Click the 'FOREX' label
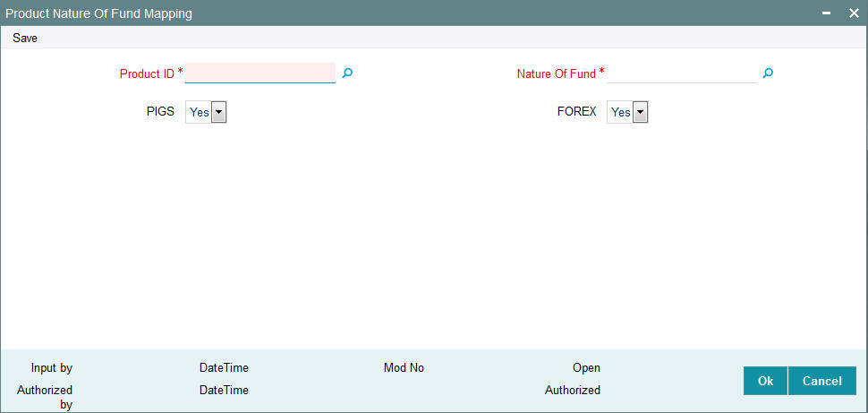The height and width of the screenshot is (413, 868). point(577,111)
